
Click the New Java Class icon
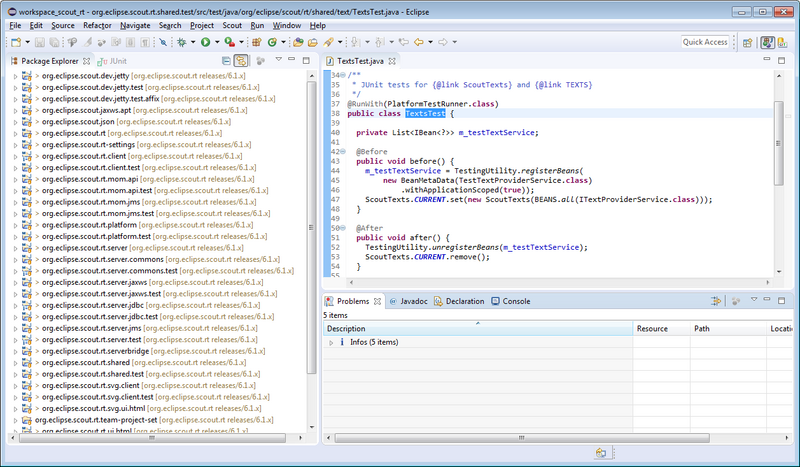(x=272, y=42)
